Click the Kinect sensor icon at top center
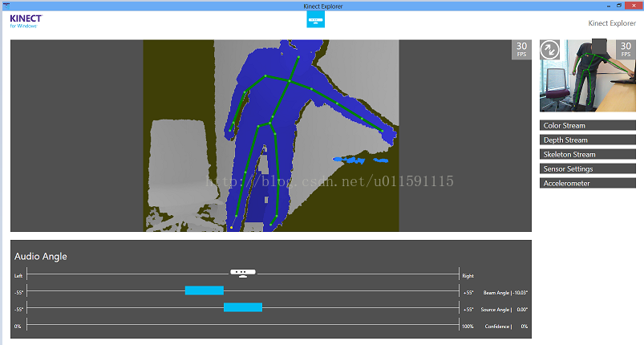644x345 pixels. point(315,19)
